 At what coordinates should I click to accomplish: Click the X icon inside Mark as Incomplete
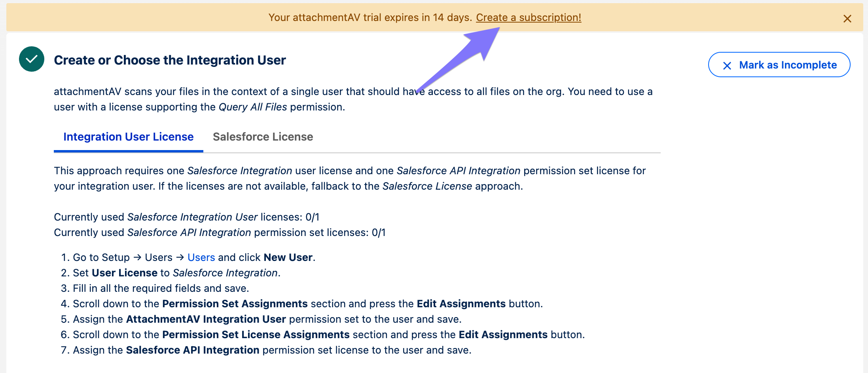point(727,65)
